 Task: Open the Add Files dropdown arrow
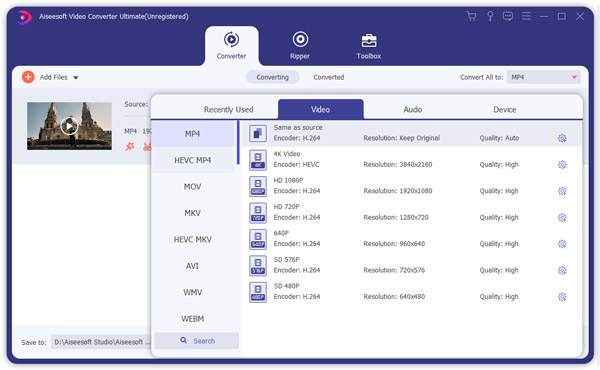(76, 78)
